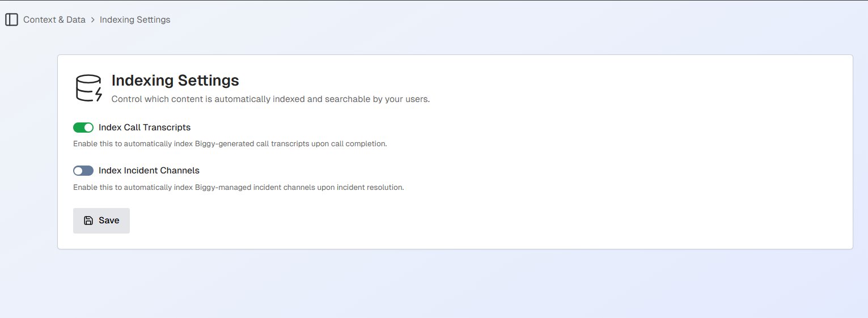Click the call transcripts help description
The width and height of the screenshot is (868, 318).
click(x=230, y=144)
